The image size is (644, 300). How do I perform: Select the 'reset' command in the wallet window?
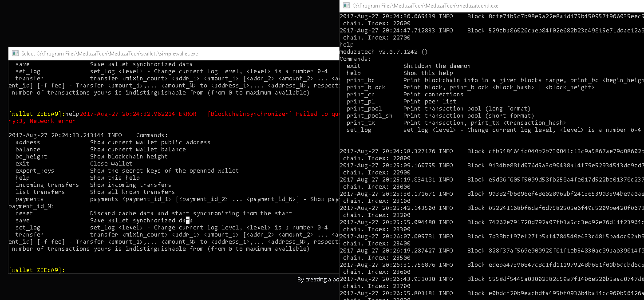pos(24,213)
